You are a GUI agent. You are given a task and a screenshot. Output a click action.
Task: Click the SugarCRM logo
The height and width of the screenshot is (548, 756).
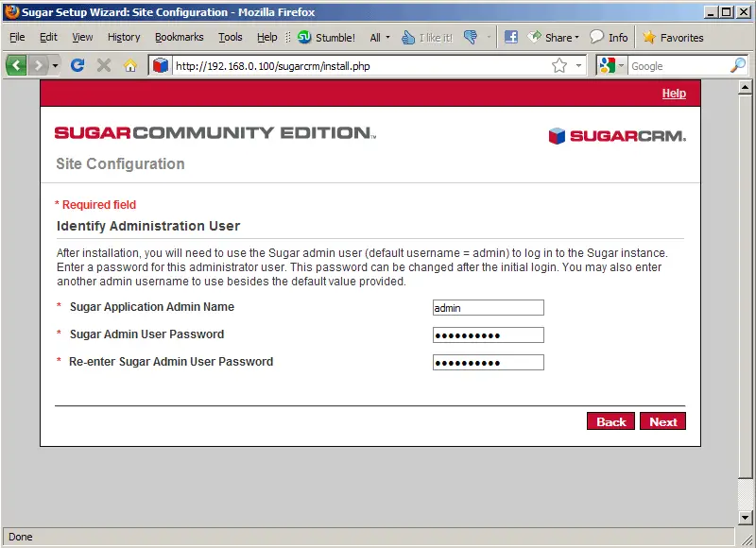coord(617,136)
